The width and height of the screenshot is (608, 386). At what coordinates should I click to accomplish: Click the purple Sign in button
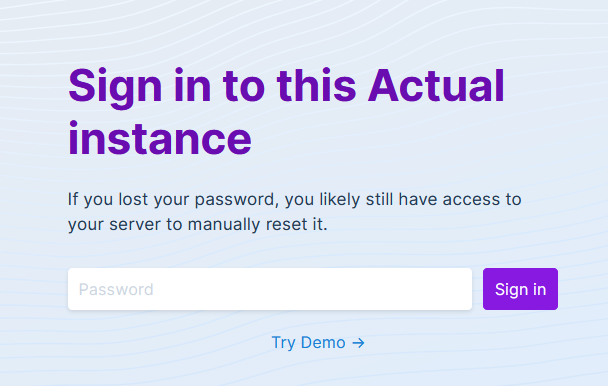click(520, 289)
